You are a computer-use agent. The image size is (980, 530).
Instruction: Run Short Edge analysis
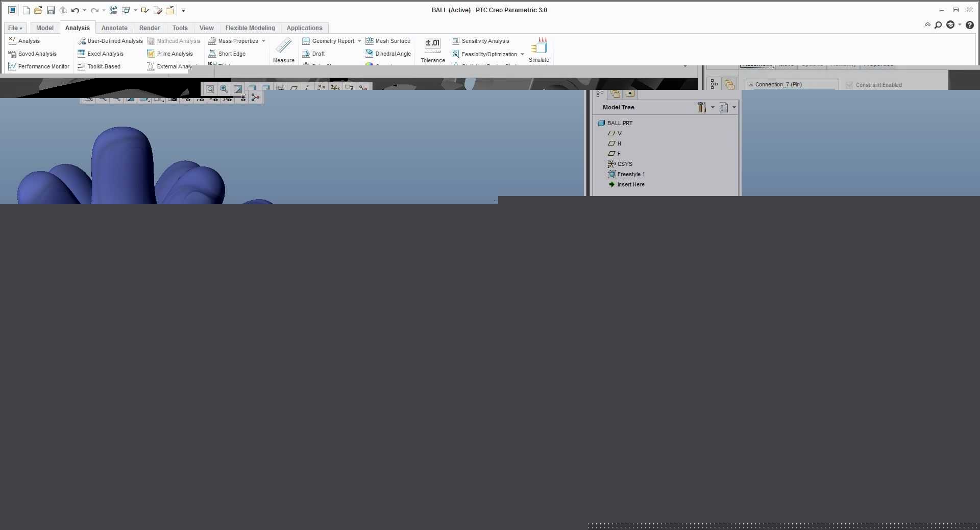(x=227, y=54)
